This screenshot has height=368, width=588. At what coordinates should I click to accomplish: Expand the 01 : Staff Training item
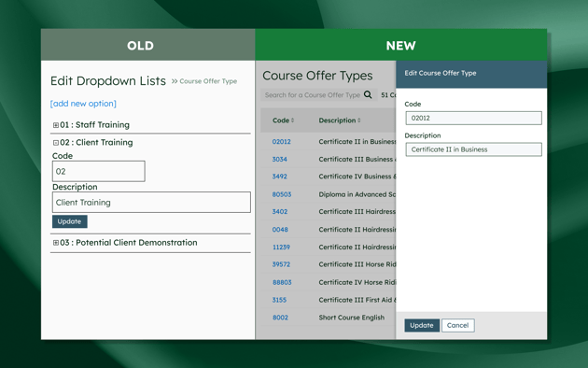click(x=55, y=125)
